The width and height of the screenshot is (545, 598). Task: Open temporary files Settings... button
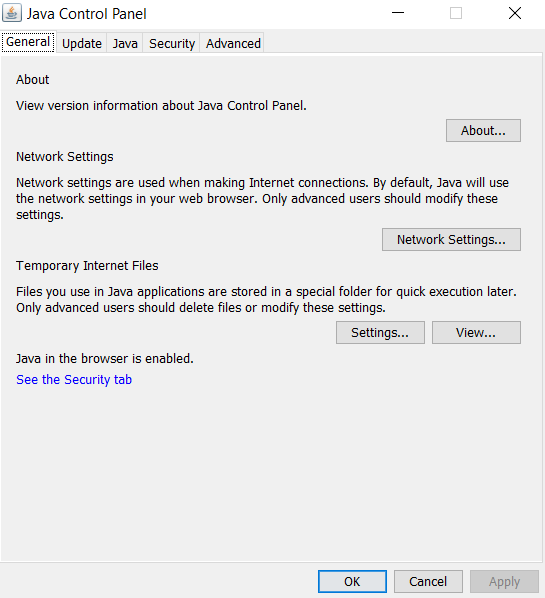point(380,333)
